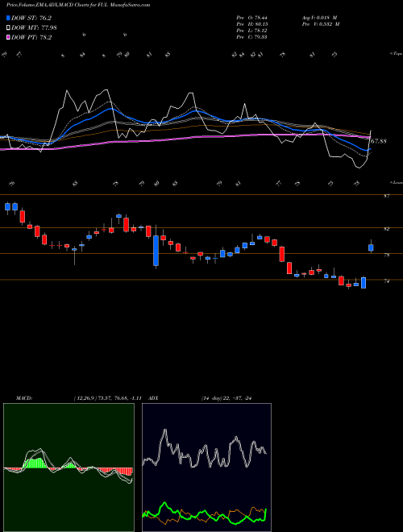Click the blue DOW ST legend swatch
Image resolution: width=403 pixels, height=532 pixels.
click(x=8, y=19)
